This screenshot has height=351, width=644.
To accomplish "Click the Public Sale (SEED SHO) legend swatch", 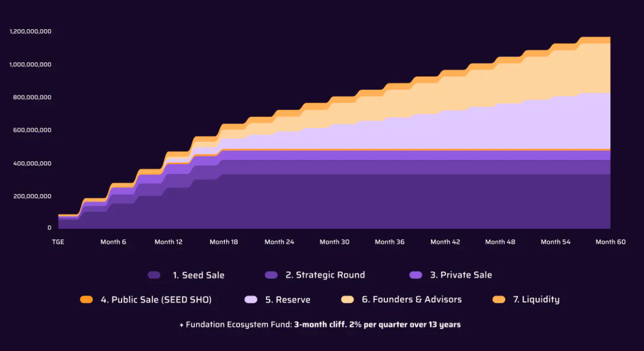I will point(86,300).
